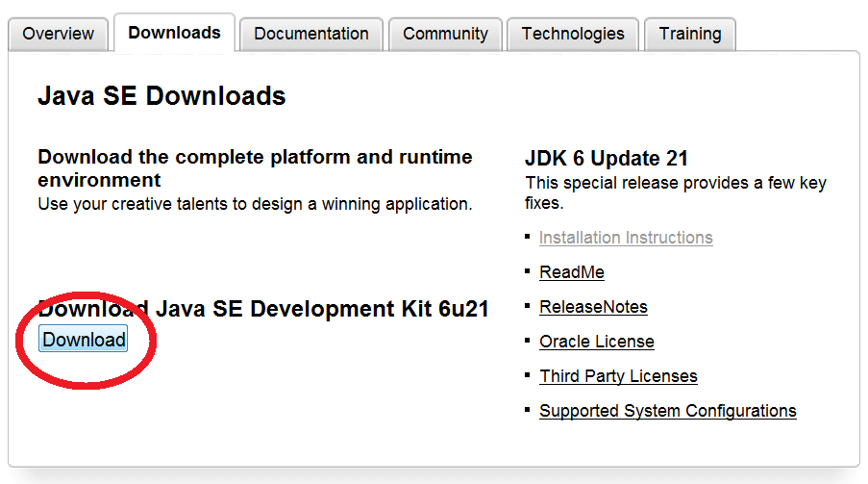The image size is (868, 484).
Task: Click the 'Download Java SE Development Kit 6u21' heading
Action: pos(263,309)
